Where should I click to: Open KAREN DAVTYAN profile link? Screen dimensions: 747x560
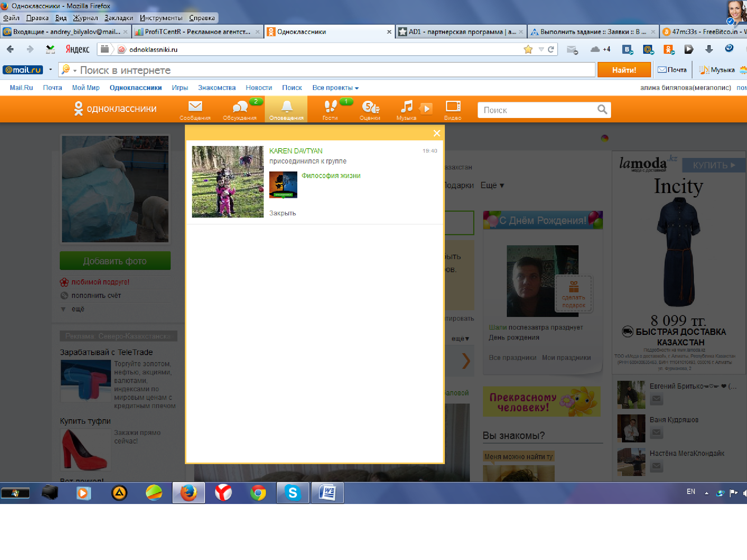tap(296, 151)
